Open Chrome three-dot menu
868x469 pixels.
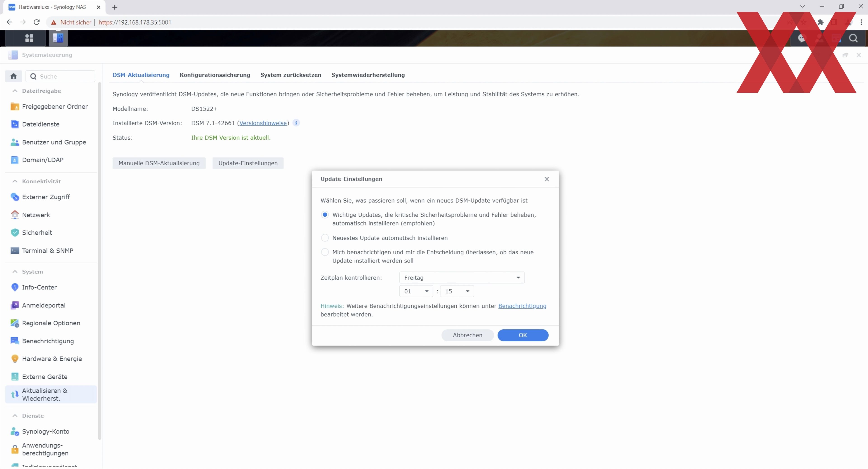861,22
